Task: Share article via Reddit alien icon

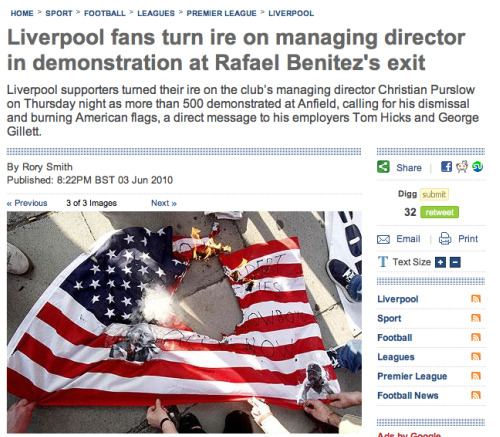Action: (462, 166)
